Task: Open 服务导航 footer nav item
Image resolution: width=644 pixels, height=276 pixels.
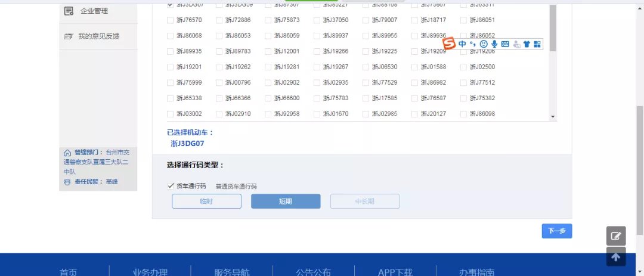Action: (x=231, y=272)
